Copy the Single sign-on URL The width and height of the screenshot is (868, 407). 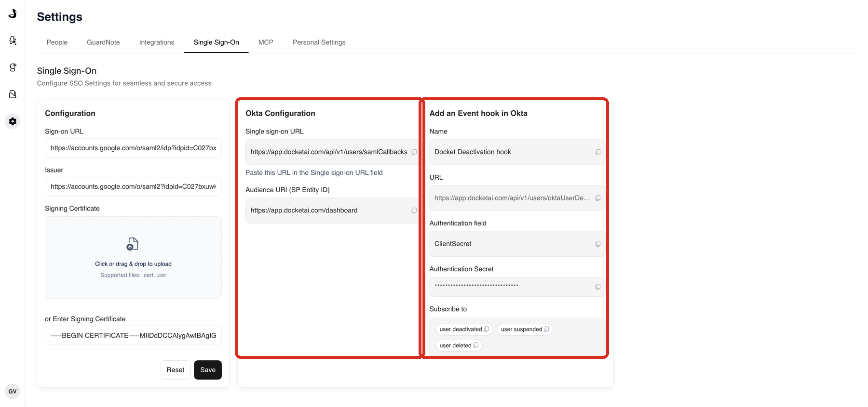click(x=414, y=152)
